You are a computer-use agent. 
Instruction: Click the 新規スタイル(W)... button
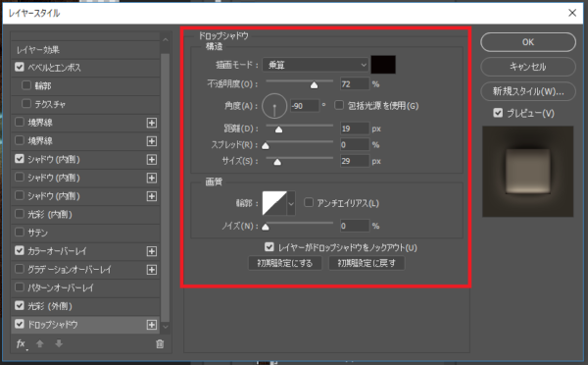tap(528, 91)
